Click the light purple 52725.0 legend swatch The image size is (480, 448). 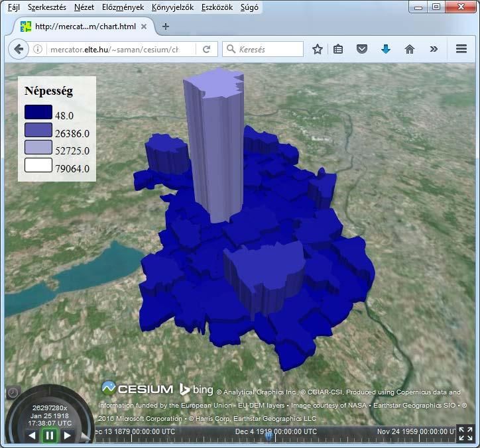(38, 147)
